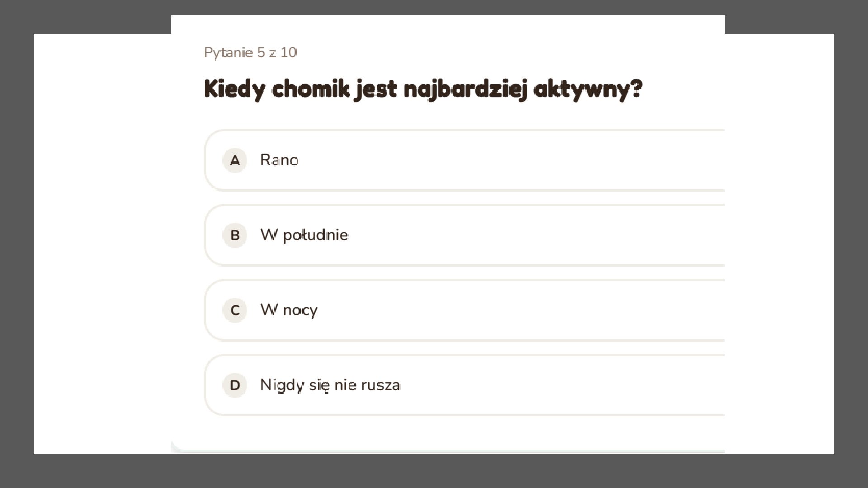The width and height of the screenshot is (868, 488).
Task: Click the word "chomik" in the question
Action: pos(311,89)
